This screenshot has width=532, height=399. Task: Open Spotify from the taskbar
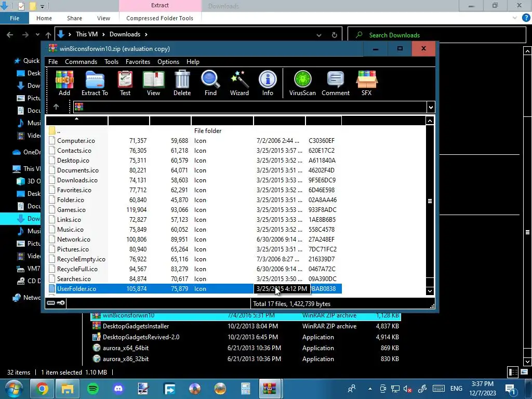coord(92,389)
